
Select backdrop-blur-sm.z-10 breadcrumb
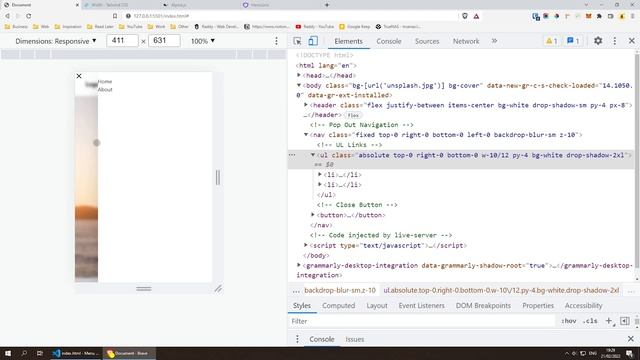[x=340, y=290]
